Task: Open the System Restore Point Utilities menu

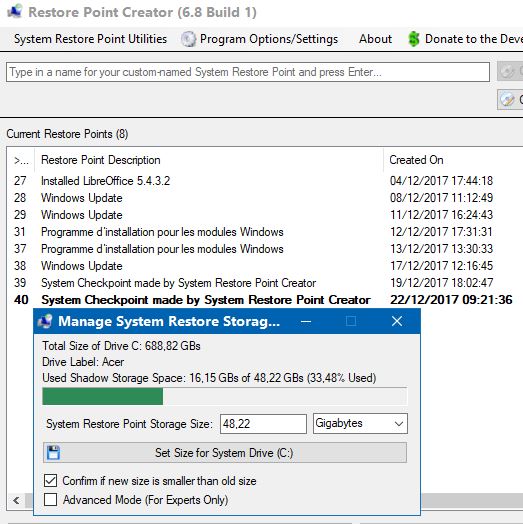Action: tap(90, 39)
